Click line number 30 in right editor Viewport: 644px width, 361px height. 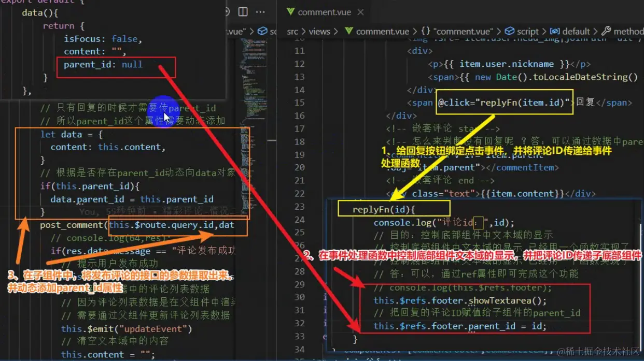(x=299, y=297)
